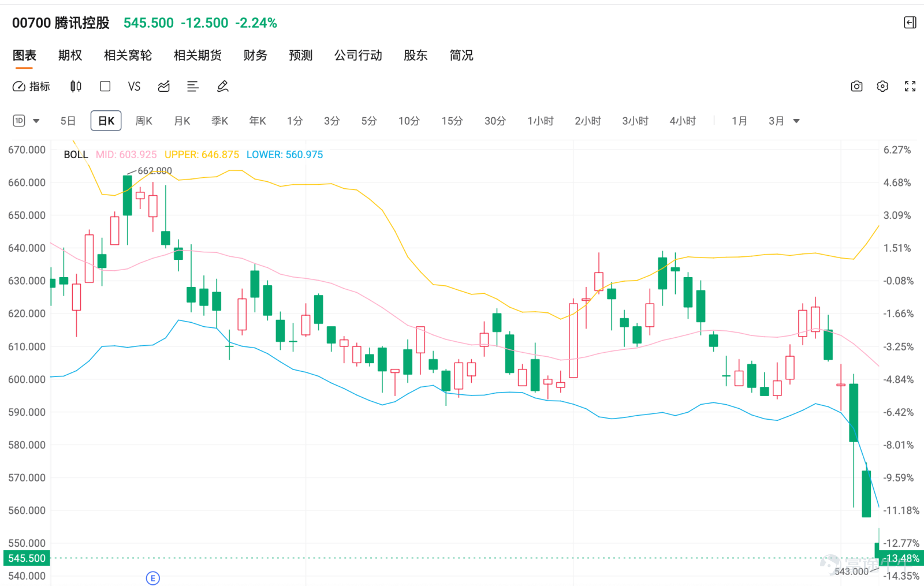Click the 545.500 current price axis tag
The width and height of the screenshot is (924, 586).
(27, 558)
